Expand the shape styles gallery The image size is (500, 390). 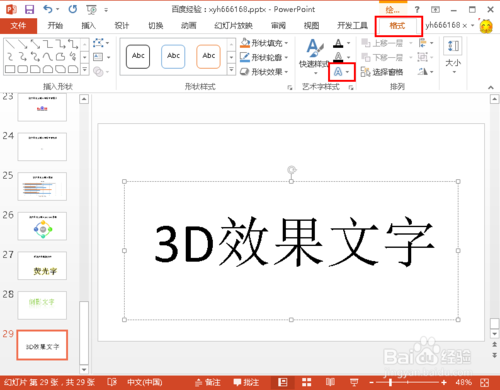point(231,70)
